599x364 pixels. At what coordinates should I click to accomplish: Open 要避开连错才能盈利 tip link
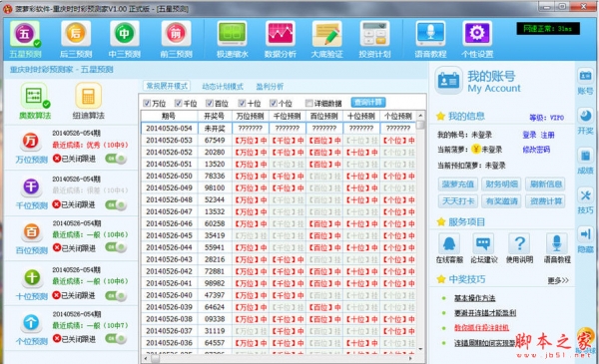point(485,313)
